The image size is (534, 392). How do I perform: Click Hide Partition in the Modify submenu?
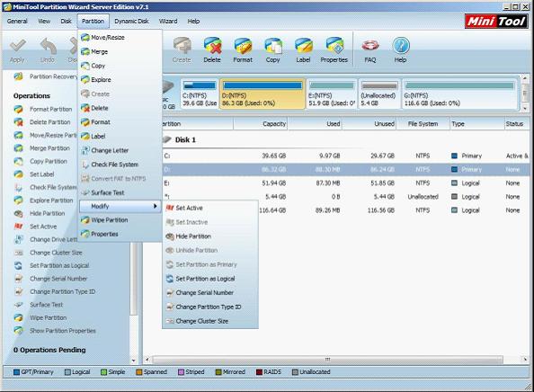[x=210, y=236]
